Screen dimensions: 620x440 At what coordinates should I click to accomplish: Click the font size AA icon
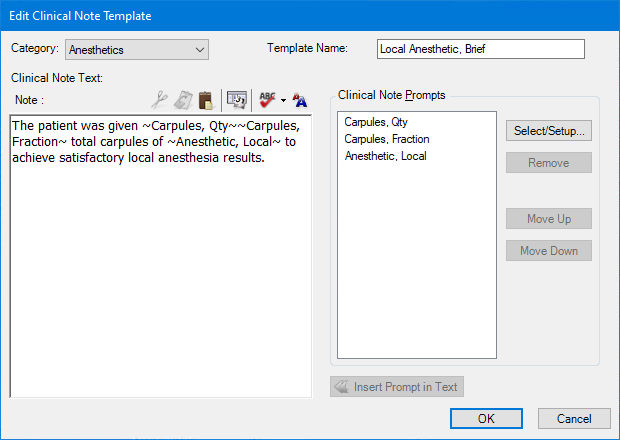(300, 99)
